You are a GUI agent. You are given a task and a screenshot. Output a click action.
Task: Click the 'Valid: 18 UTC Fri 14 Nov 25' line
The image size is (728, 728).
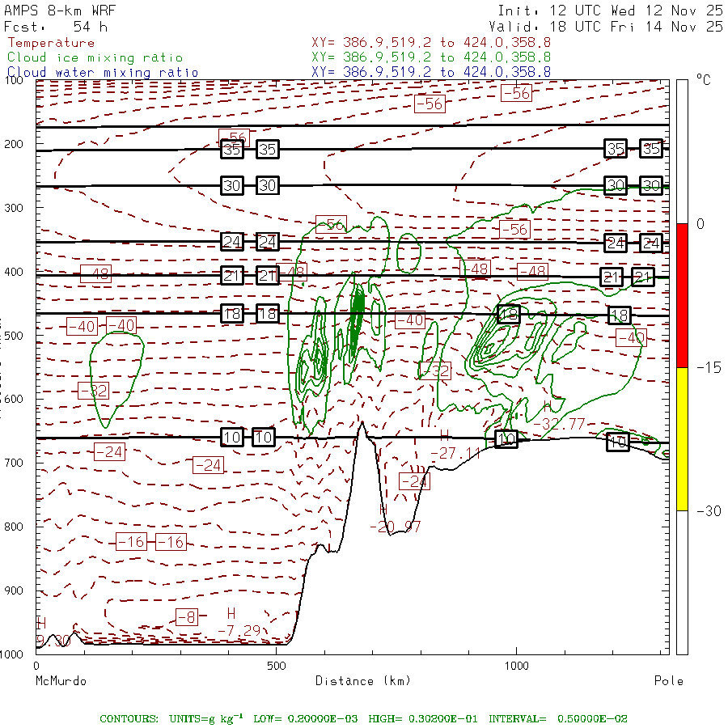click(606, 27)
